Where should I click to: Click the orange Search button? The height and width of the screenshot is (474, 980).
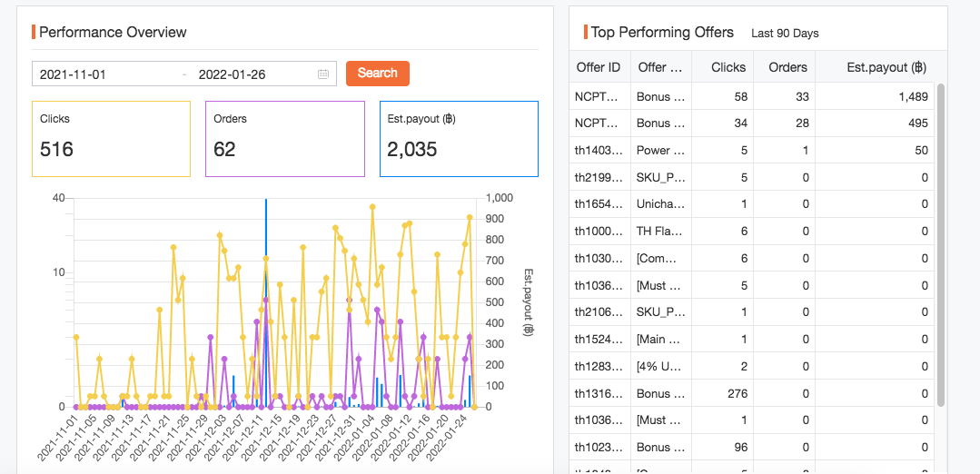(377, 74)
